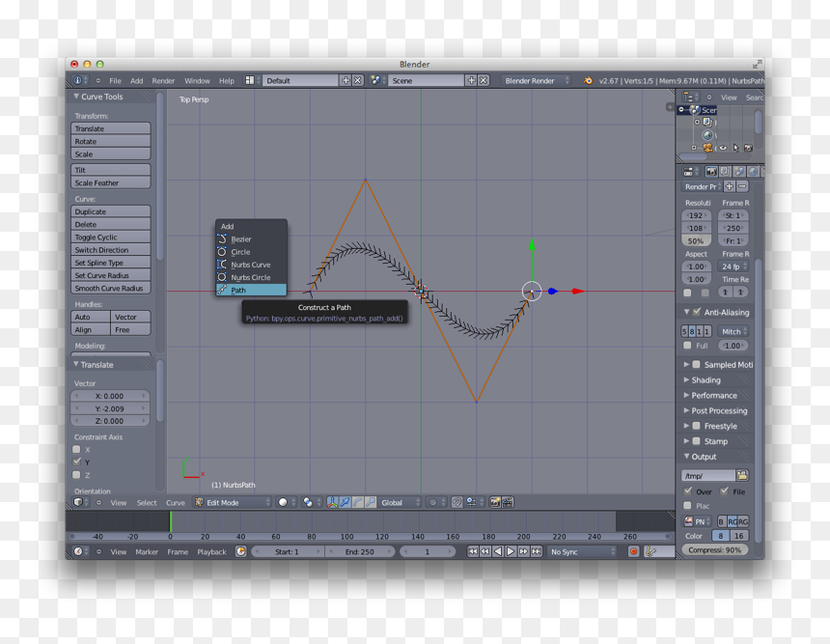Uncheck the Y constraint axis checkbox
This screenshot has width=830, height=644.
[x=77, y=462]
